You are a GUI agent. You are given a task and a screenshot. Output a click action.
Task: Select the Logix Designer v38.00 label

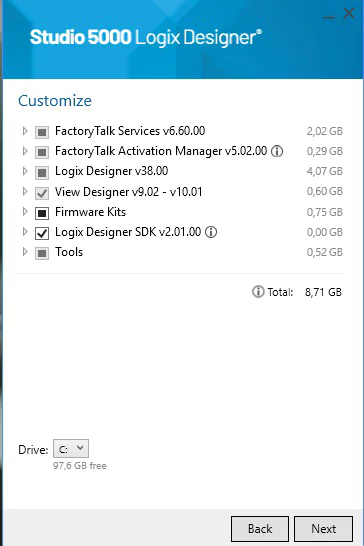click(x=111, y=171)
